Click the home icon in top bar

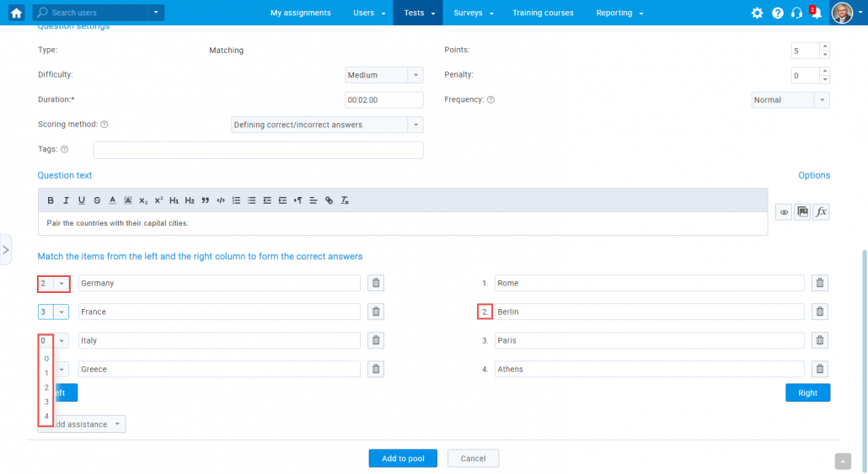tap(16, 13)
